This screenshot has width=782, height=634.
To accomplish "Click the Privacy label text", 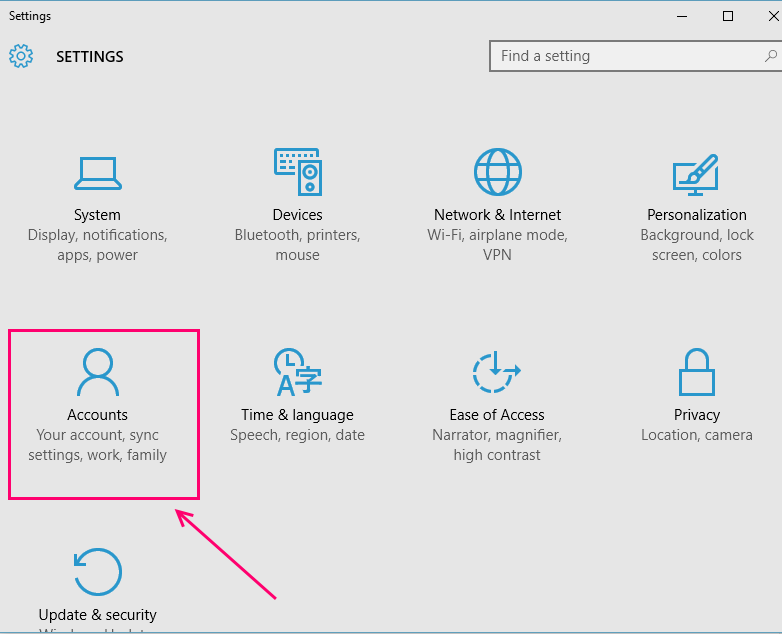I will (697, 415).
